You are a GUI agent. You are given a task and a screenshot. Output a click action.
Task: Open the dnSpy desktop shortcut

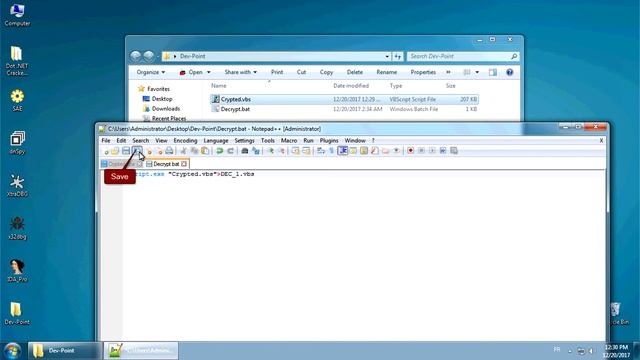click(17, 143)
